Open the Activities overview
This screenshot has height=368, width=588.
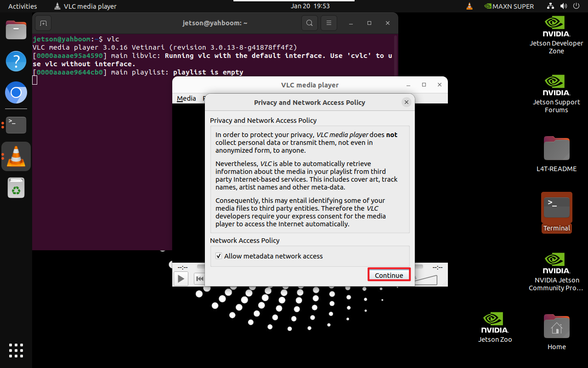(x=23, y=6)
